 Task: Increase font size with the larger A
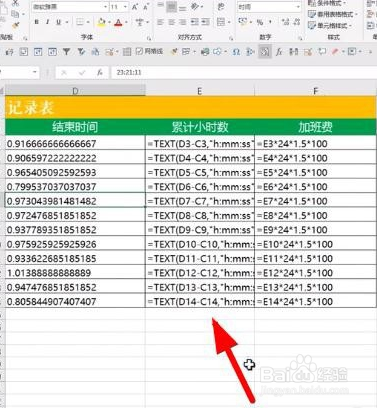point(135,7)
